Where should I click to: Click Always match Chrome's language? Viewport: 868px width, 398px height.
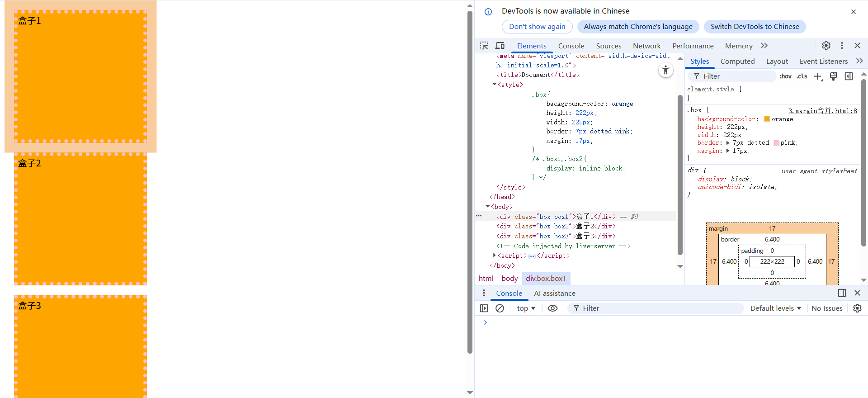point(638,27)
